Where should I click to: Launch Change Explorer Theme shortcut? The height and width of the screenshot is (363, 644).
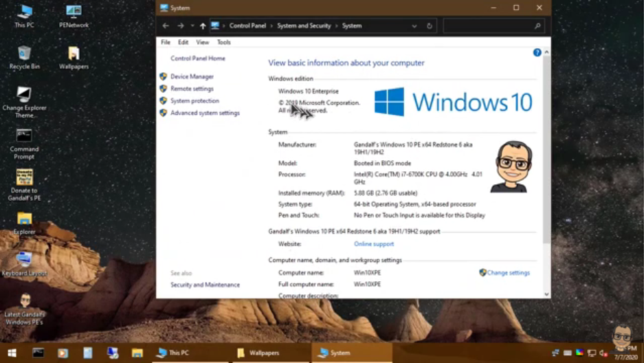point(24,102)
